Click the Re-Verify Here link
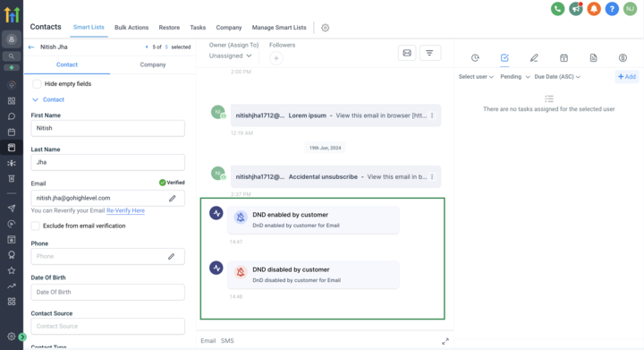Image resolution: width=644 pixels, height=350 pixels. point(126,210)
